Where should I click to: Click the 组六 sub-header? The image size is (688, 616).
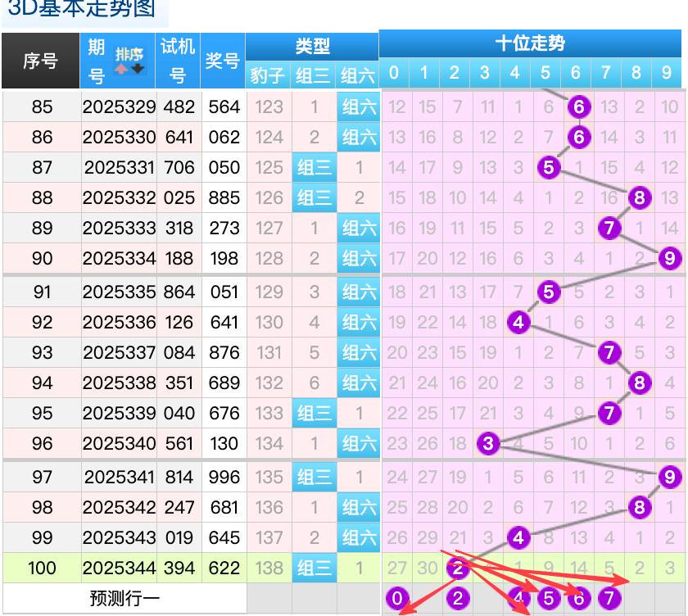(357, 75)
